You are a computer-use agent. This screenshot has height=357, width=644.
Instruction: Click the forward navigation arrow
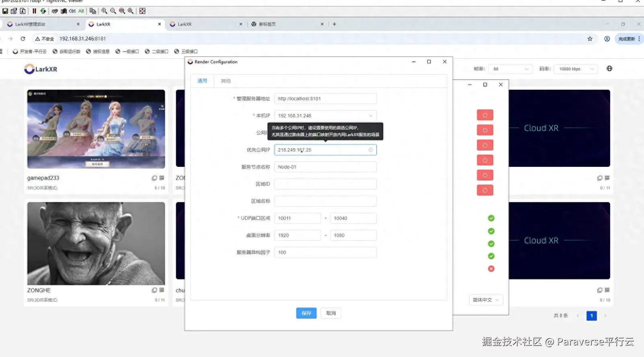[x=10, y=39]
